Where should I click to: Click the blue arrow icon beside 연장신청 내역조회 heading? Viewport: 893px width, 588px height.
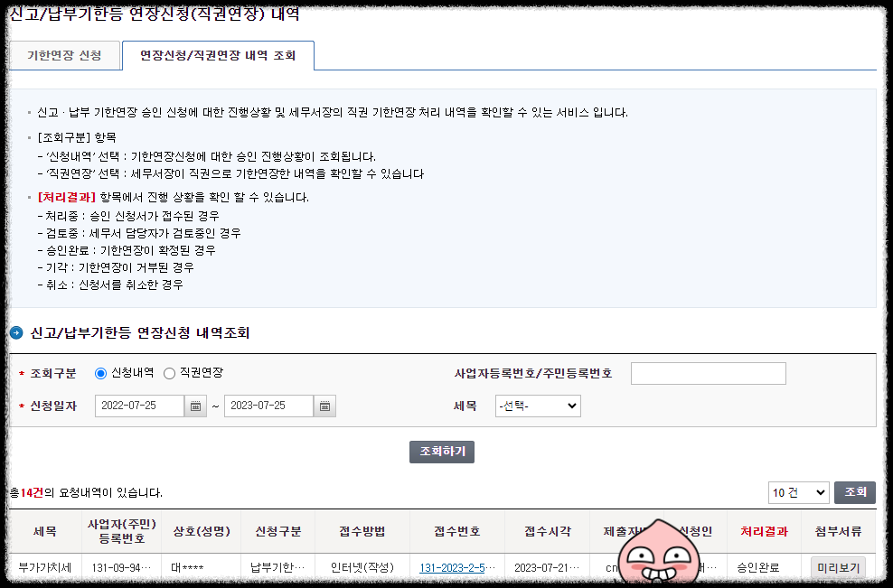tap(15, 330)
